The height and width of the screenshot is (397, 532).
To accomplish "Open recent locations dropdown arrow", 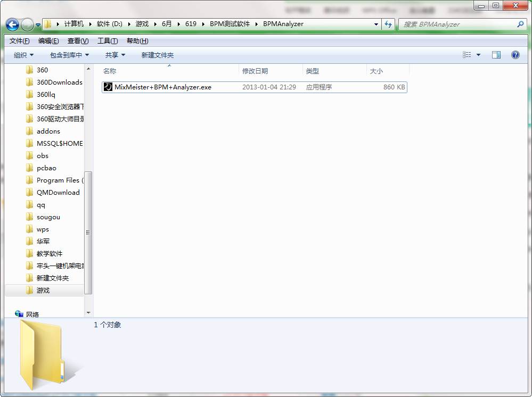I will point(38,25).
